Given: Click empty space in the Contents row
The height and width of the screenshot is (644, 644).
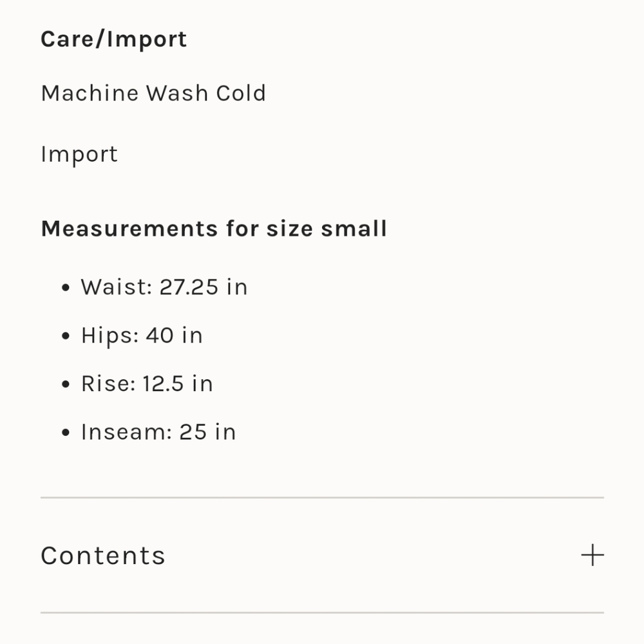Looking at the screenshot, I should click(x=370, y=555).
